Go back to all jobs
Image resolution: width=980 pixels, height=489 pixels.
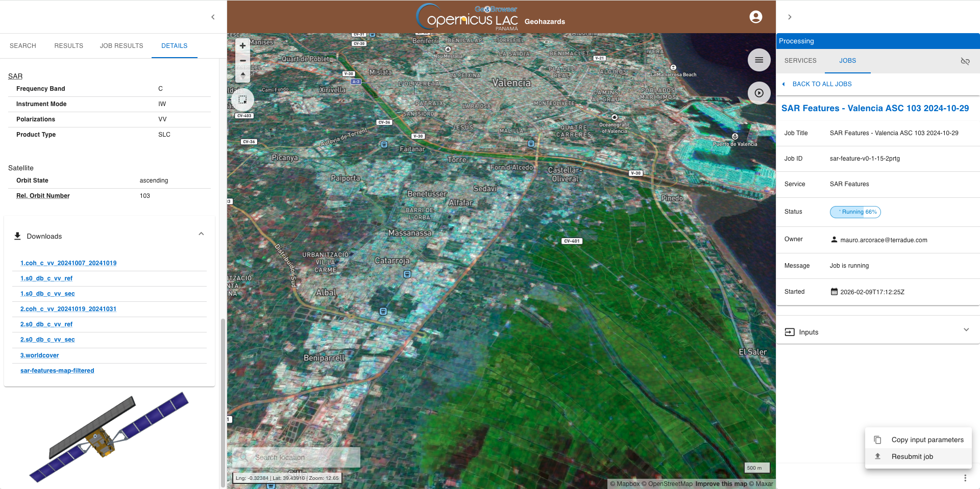pos(822,84)
